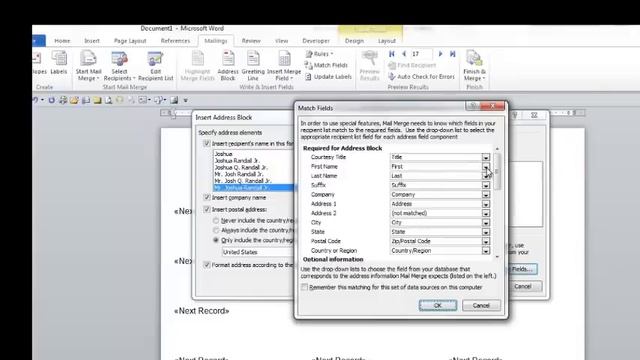Screen dimensions: 640x360
Task: Open Suffix field dropdown
Action: point(485,185)
